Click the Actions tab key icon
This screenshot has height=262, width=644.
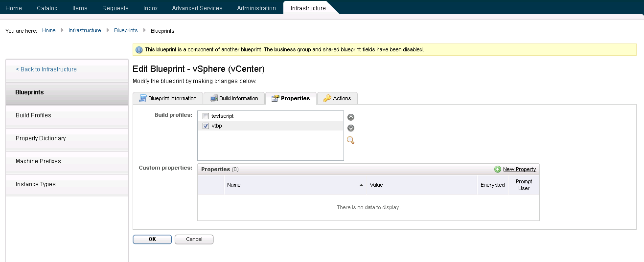pos(327,98)
